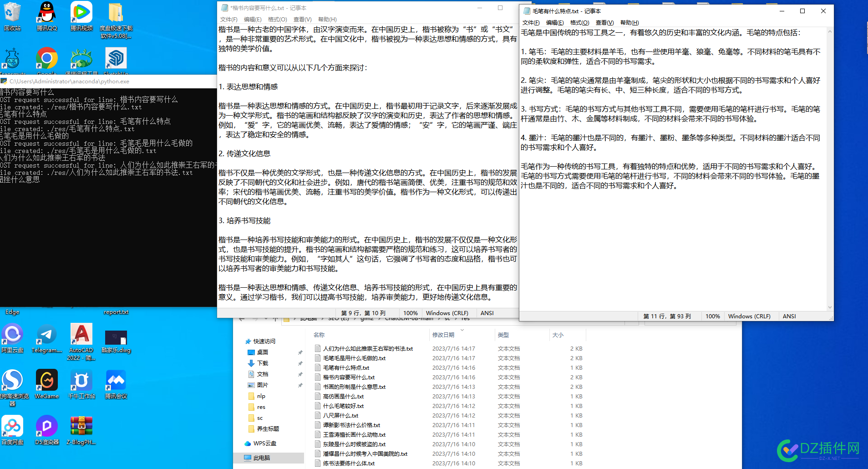Screen dimensions: 868x469
Task: Launch 腾讯会议 from the desktop
Action: pos(116,384)
